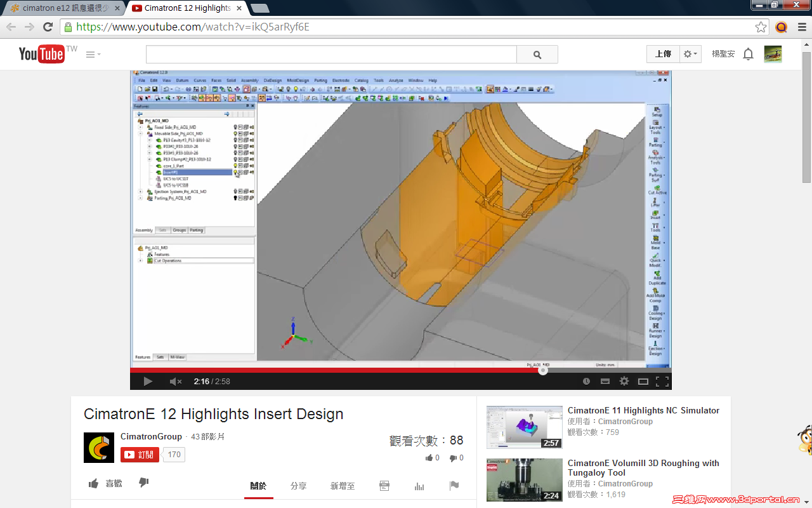Click the 上傳 upload button
812x508 pixels.
[x=663, y=54]
